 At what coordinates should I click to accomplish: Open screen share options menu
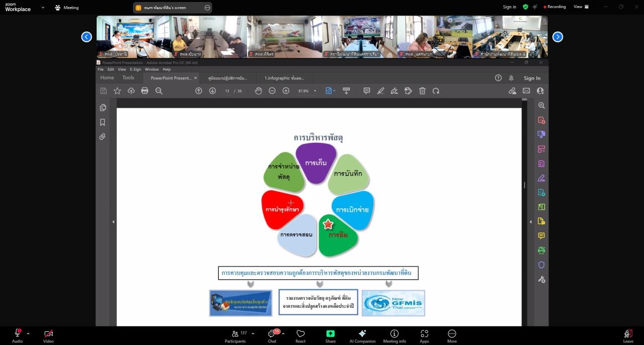(x=207, y=8)
